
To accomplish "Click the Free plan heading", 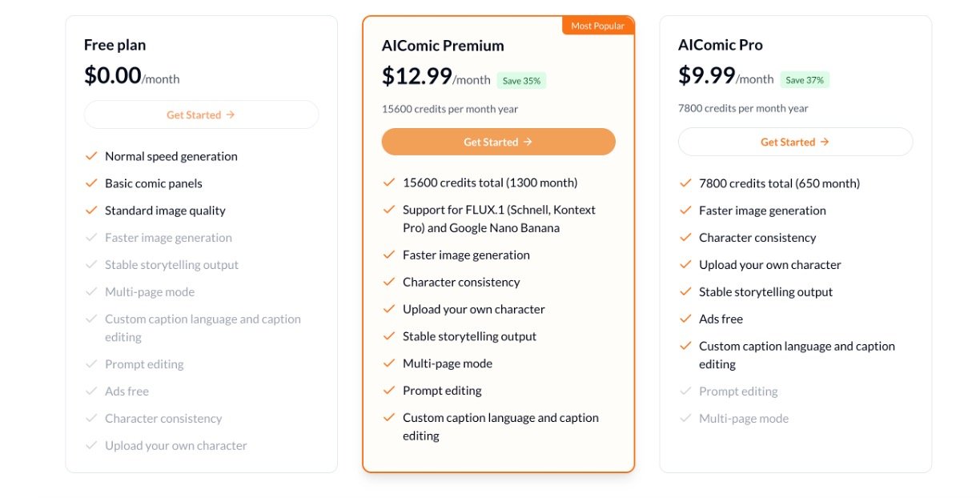I will tap(115, 45).
